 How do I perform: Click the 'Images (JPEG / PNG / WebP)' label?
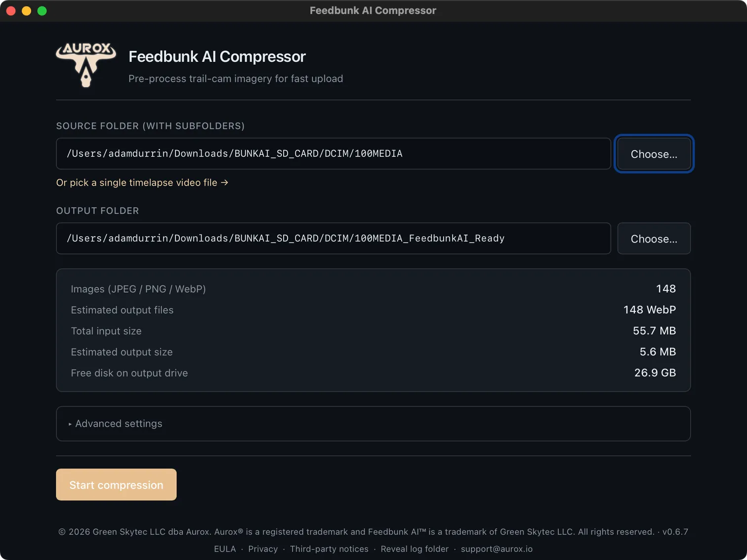click(x=138, y=289)
